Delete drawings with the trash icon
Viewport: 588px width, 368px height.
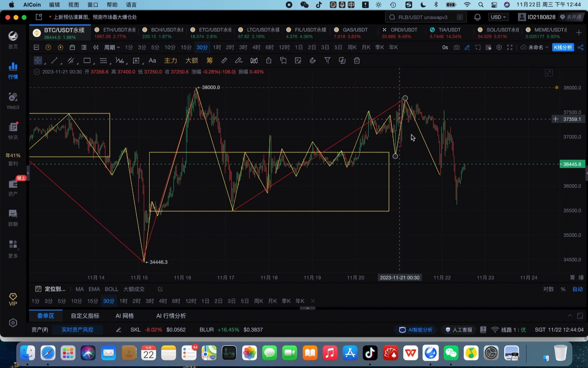357,60
